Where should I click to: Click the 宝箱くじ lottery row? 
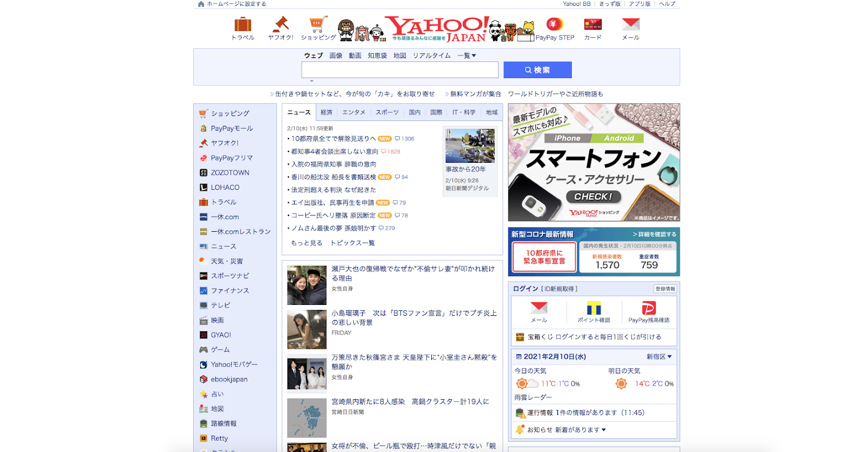pos(595,337)
